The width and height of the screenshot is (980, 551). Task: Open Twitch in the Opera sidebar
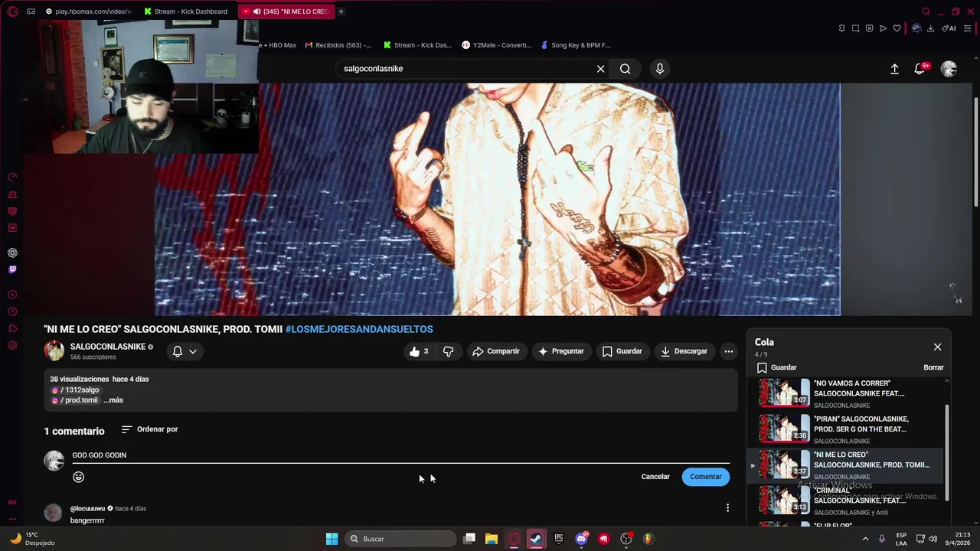point(12,269)
